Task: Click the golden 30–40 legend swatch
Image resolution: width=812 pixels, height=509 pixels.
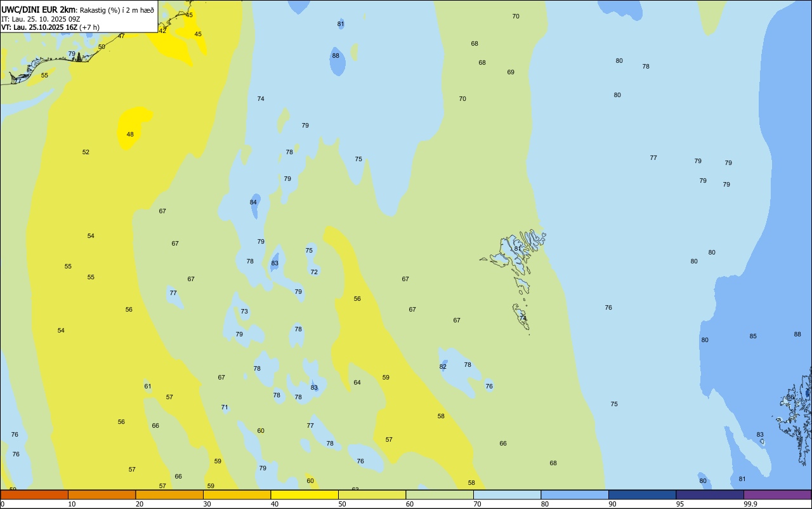Action: pyautogui.click(x=237, y=494)
